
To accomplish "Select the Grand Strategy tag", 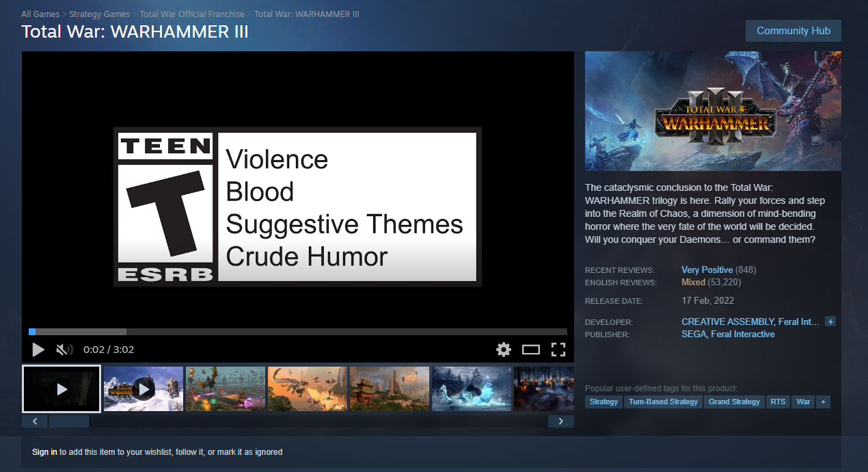I will [x=734, y=402].
